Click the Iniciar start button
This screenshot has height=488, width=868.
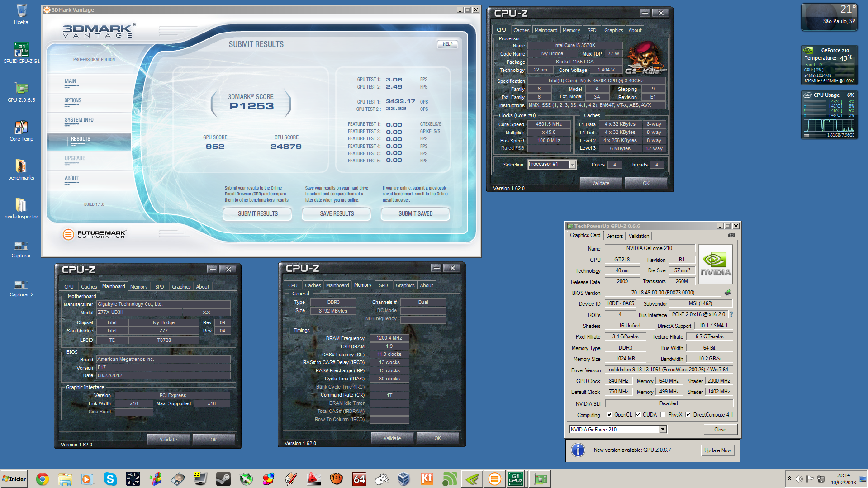[14, 479]
